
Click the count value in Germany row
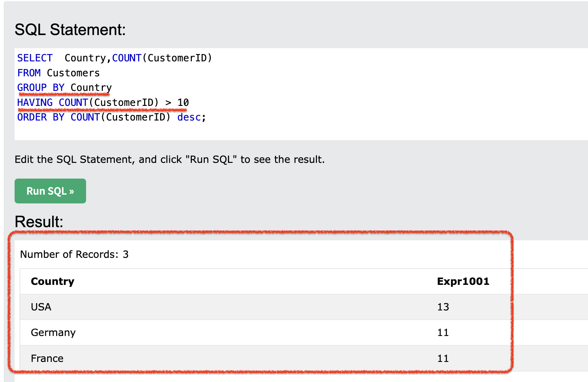443,333
